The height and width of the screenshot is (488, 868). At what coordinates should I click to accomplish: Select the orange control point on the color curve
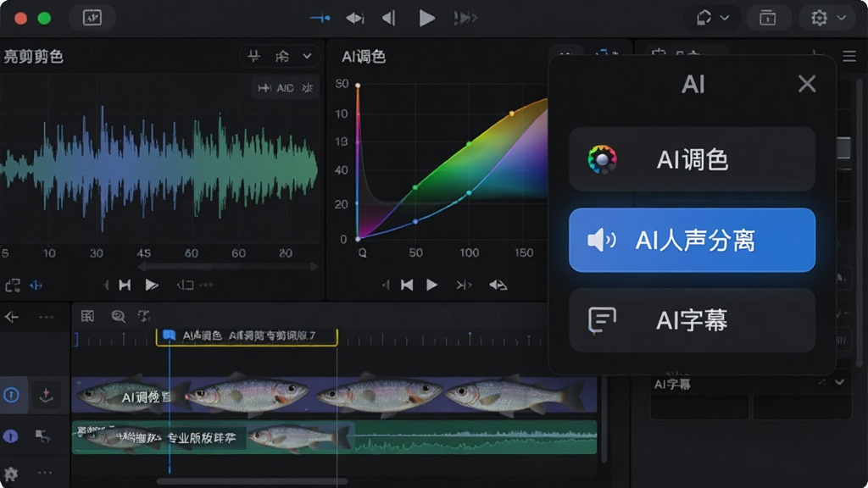pos(511,114)
